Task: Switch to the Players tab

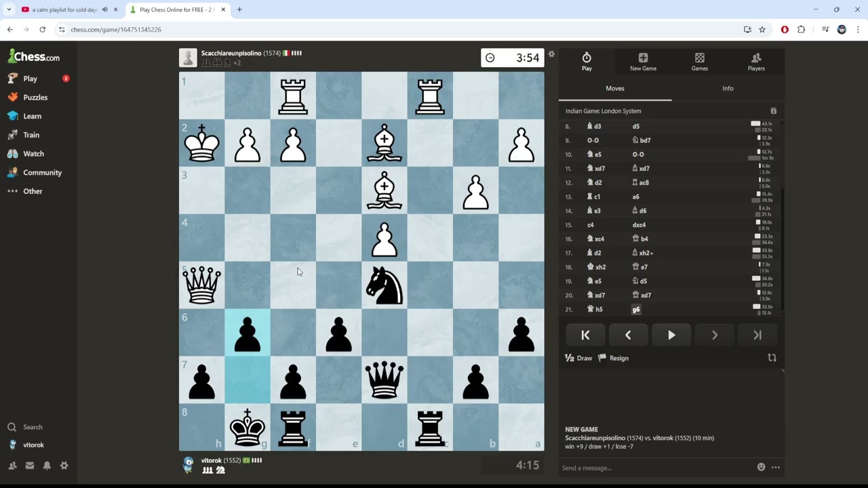Action: [x=756, y=62]
